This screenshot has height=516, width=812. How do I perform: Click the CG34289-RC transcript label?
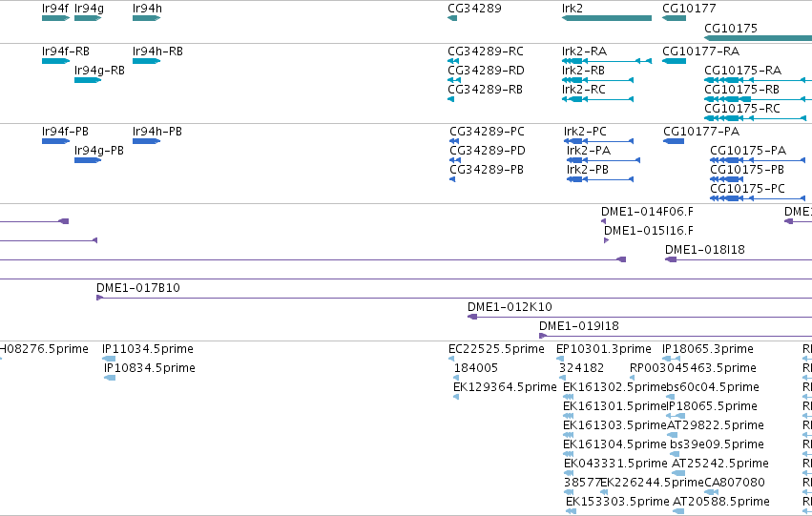486,52
